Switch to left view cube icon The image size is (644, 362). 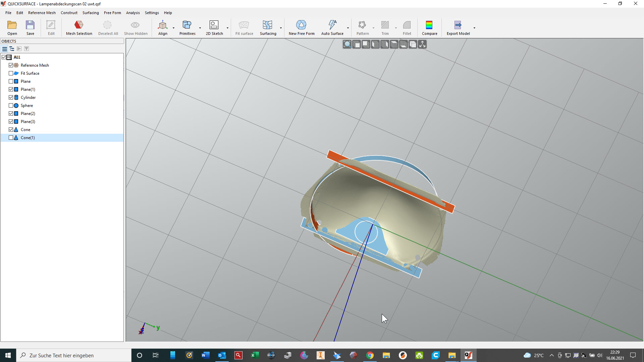tap(375, 44)
